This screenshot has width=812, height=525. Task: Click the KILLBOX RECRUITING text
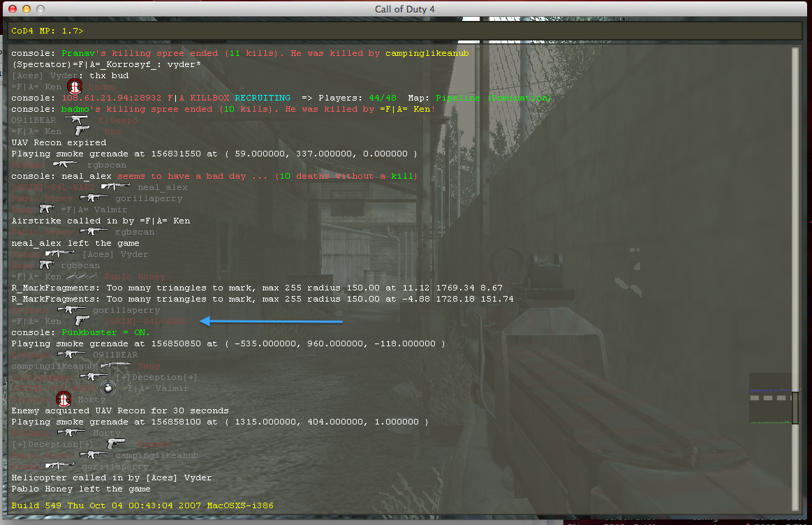240,98
